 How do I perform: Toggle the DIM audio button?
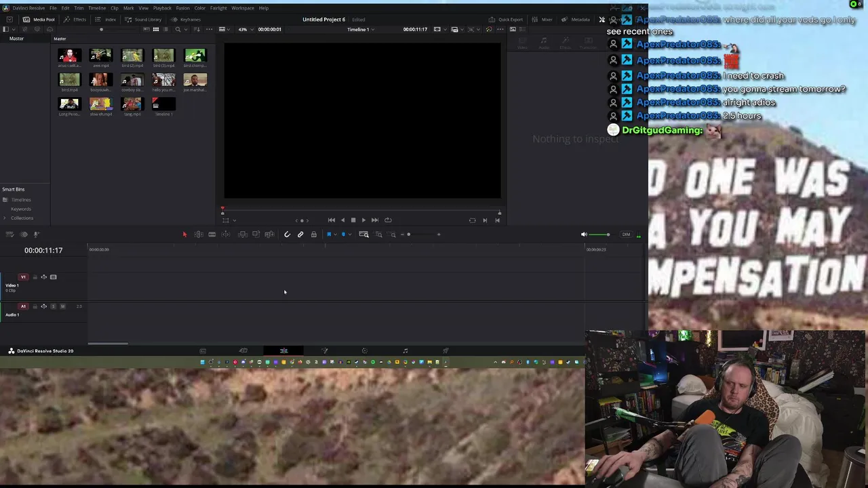click(626, 235)
